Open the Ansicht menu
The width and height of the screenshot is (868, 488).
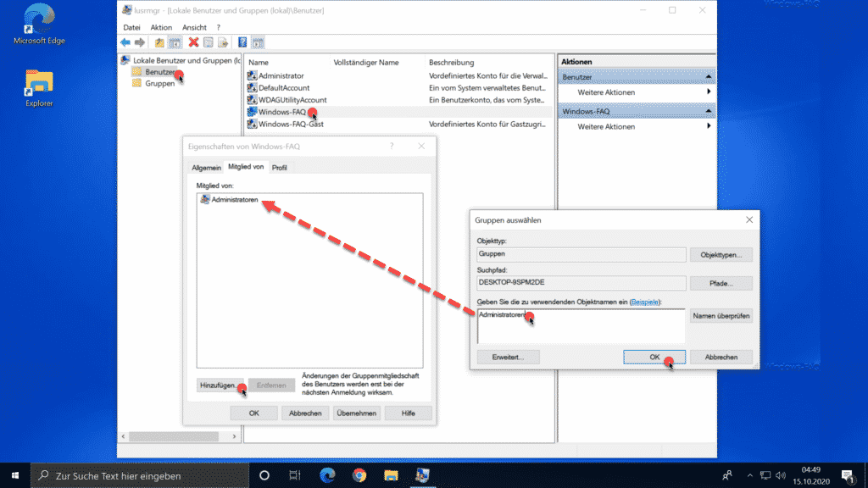point(194,27)
